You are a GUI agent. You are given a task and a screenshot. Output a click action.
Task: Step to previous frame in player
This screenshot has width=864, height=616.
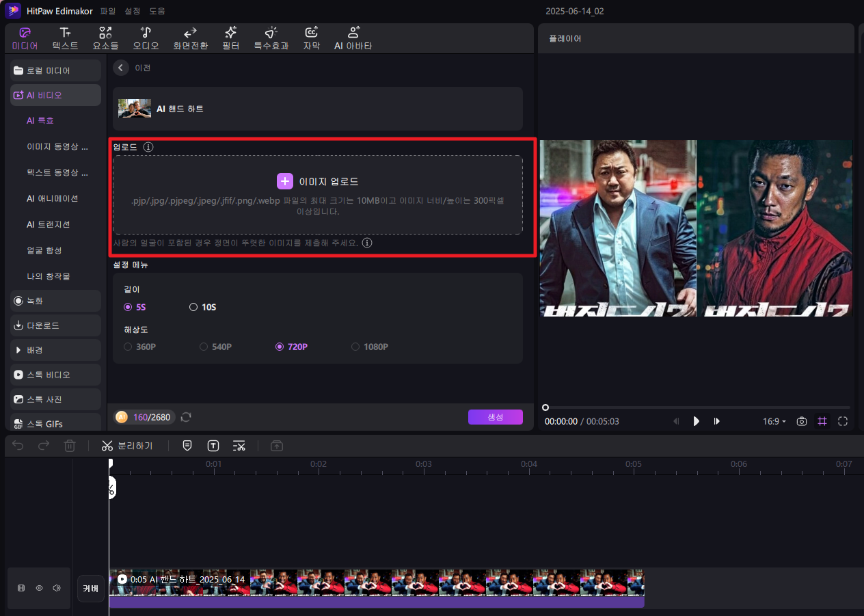click(x=677, y=421)
